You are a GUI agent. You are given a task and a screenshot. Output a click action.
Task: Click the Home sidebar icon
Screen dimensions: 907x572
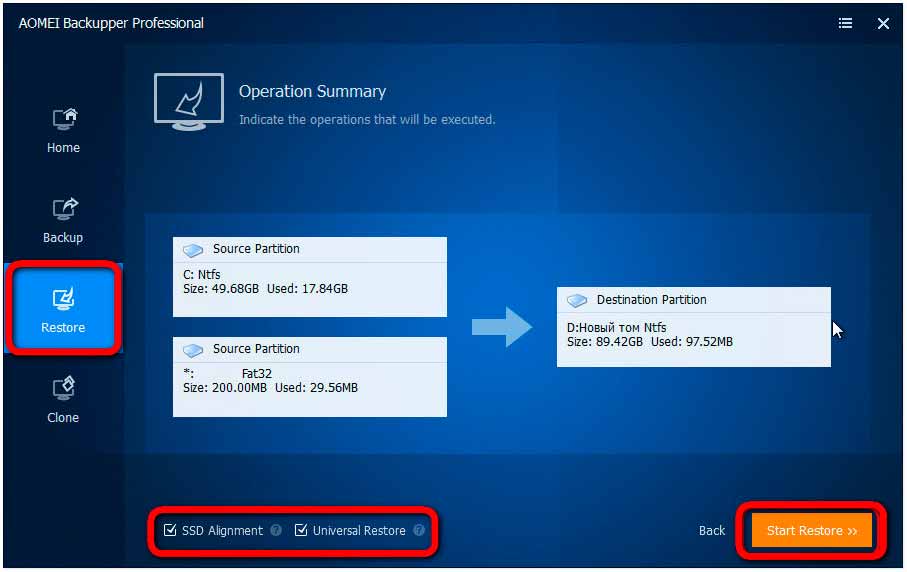[x=63, y=120]
